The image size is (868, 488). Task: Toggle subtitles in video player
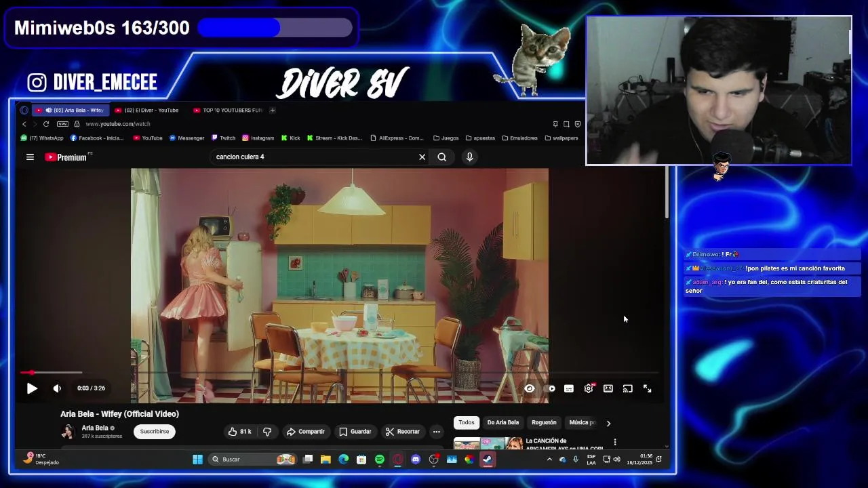tap(569, 388)
